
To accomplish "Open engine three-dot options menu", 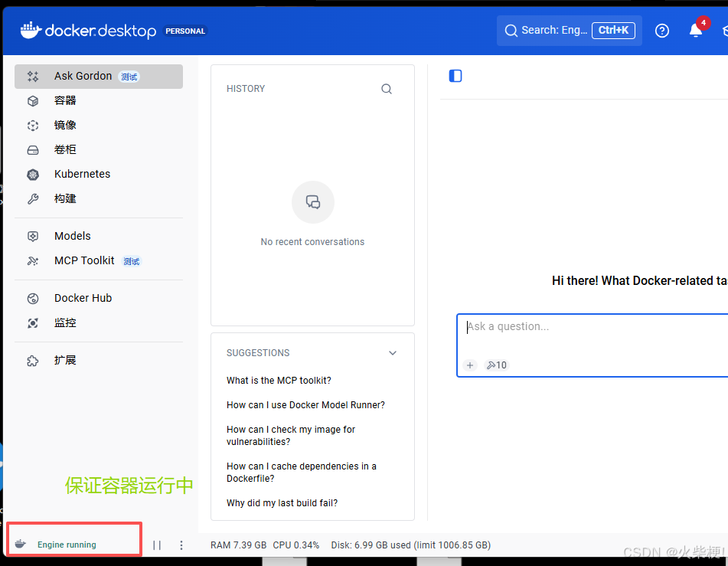I will 181,545.
